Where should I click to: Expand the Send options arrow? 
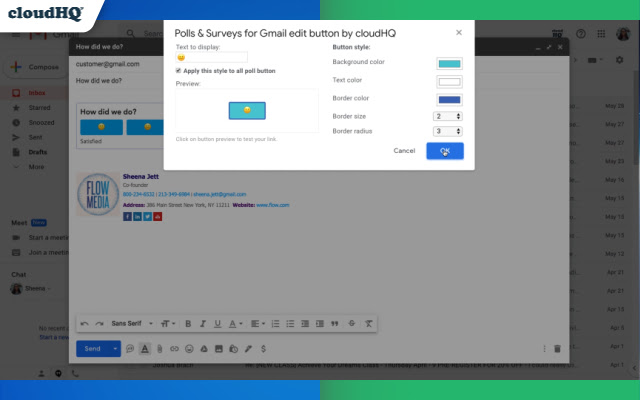115,349
